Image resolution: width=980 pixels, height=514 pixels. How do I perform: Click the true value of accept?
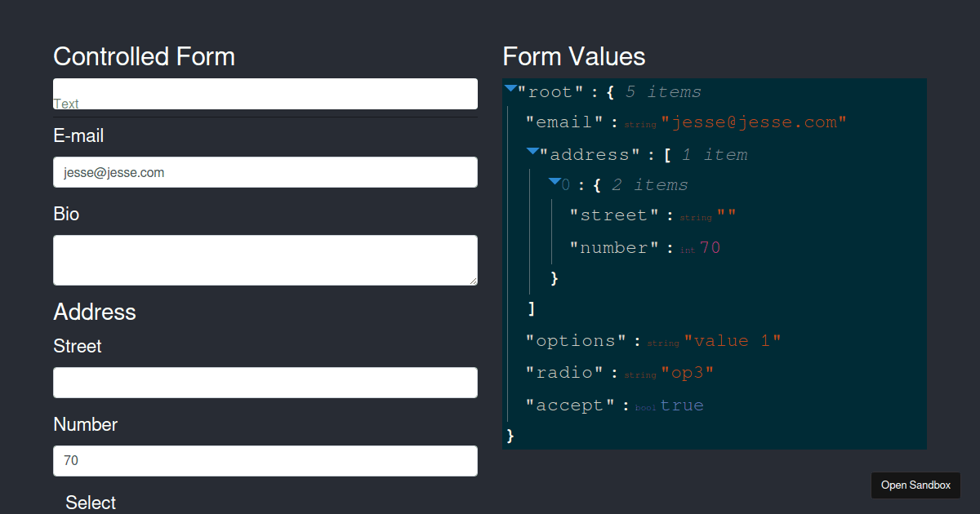point(682,404)
